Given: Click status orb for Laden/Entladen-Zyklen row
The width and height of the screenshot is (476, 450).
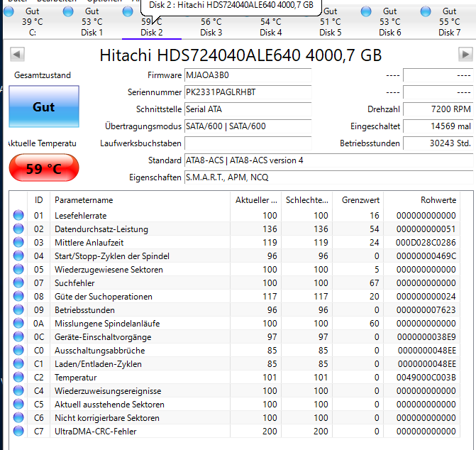Looking at the screenshot, I should tap(18, 364).
